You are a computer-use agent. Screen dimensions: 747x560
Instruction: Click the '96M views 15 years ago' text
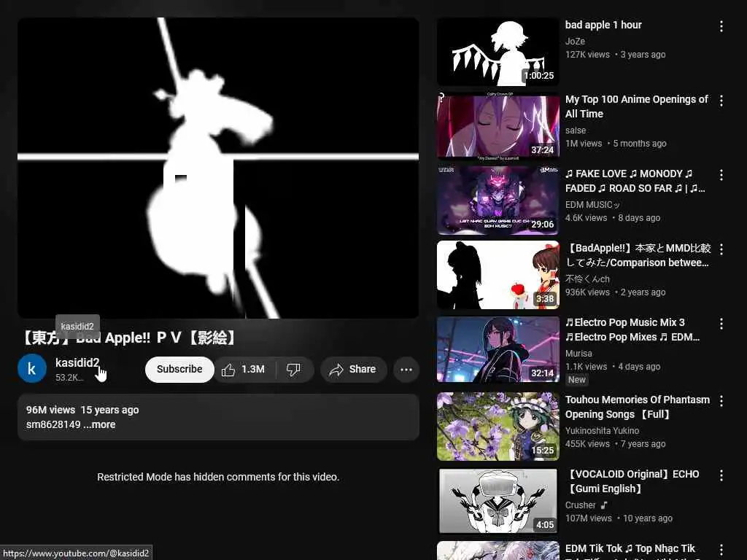point(82,410)
